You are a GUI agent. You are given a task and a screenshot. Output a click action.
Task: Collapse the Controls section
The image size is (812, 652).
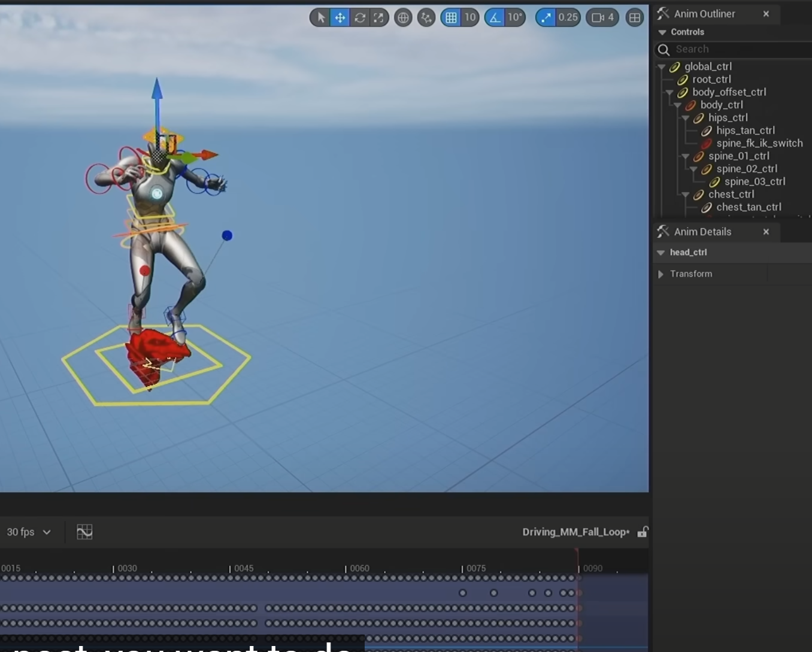(x=662, y=32)
